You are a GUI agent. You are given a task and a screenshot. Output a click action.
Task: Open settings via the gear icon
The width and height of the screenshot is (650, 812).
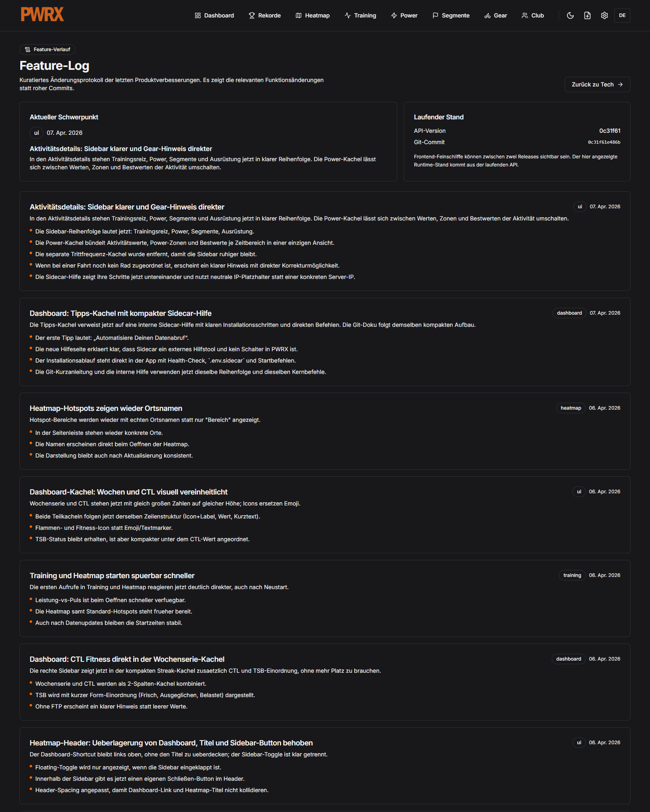pyautogui.click(x=604, y=15)
